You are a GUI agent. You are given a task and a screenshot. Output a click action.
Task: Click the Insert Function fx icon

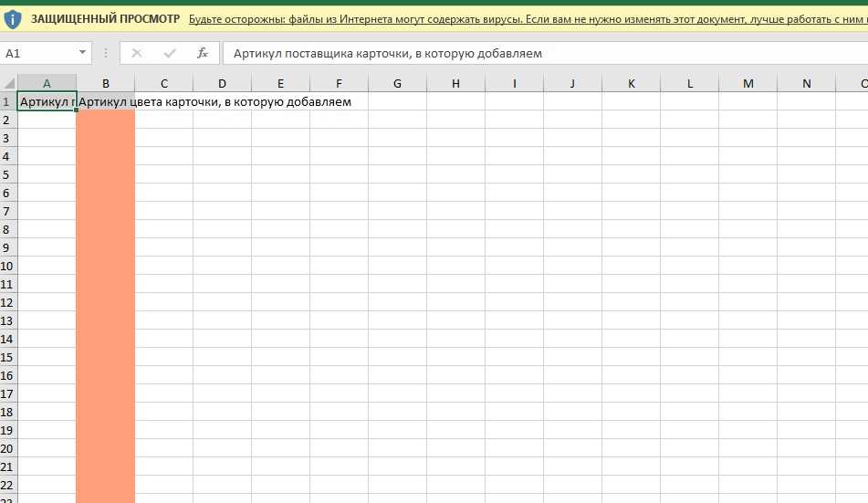203,53
